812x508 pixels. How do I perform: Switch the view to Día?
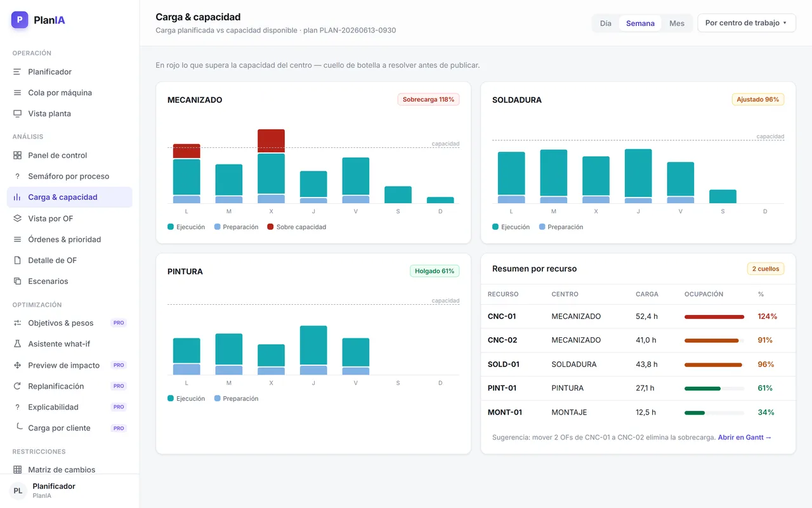(606, 23)
